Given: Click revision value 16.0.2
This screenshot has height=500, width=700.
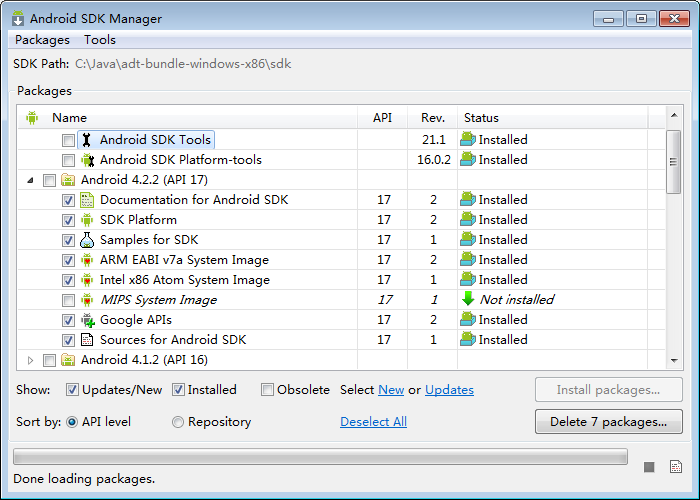Looking at the screenshot, I should 434,160.
